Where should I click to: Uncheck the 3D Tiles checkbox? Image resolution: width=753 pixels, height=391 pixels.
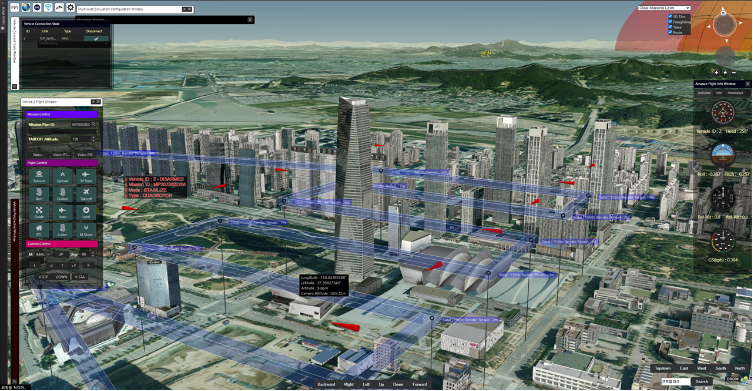click(670, 16)
